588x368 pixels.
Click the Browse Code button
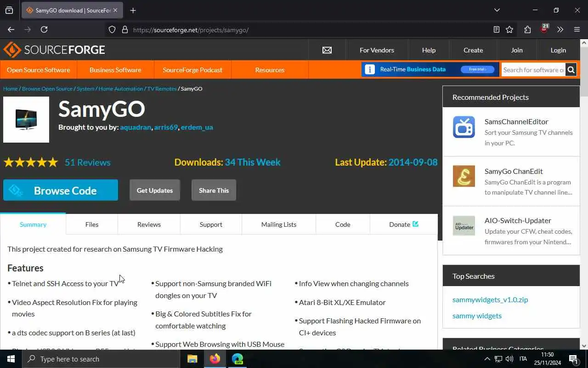click(61, 190)
